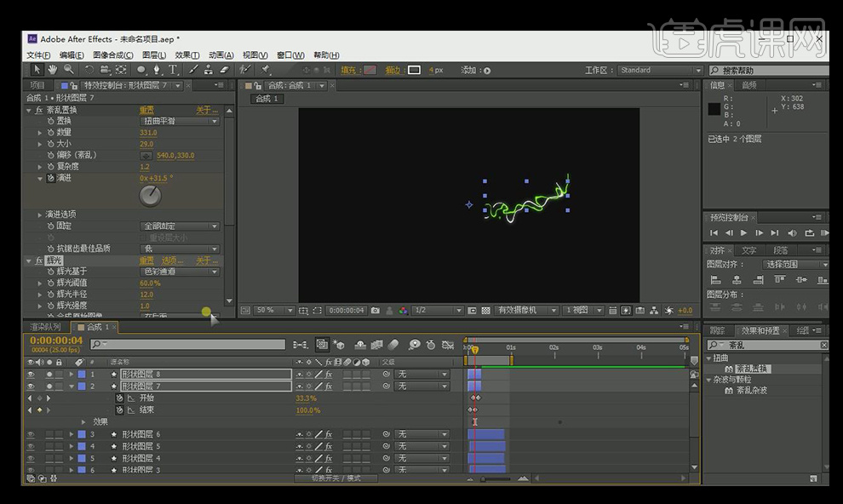Click the Play button in preview panel
The height and width of the screenshot is (504, 843).
743,232
